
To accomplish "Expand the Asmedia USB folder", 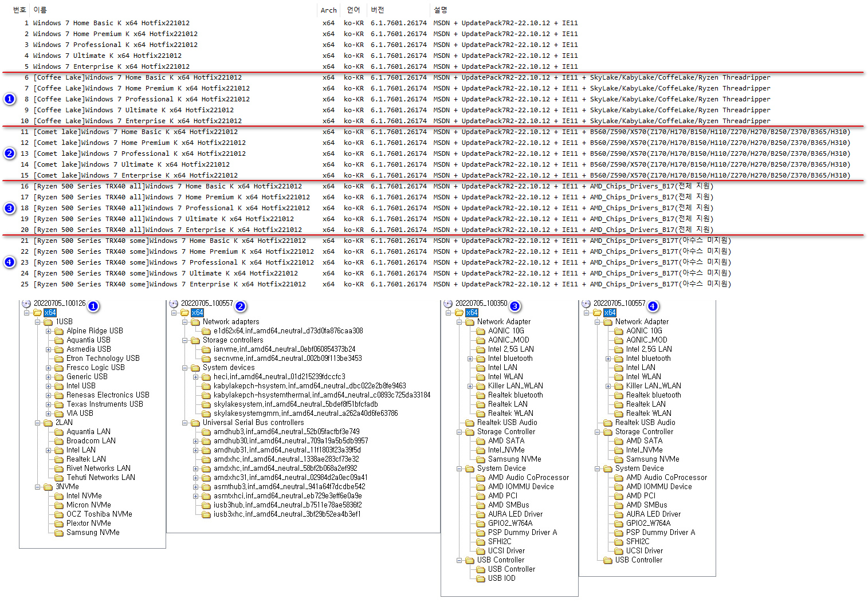I will point(49,349).
